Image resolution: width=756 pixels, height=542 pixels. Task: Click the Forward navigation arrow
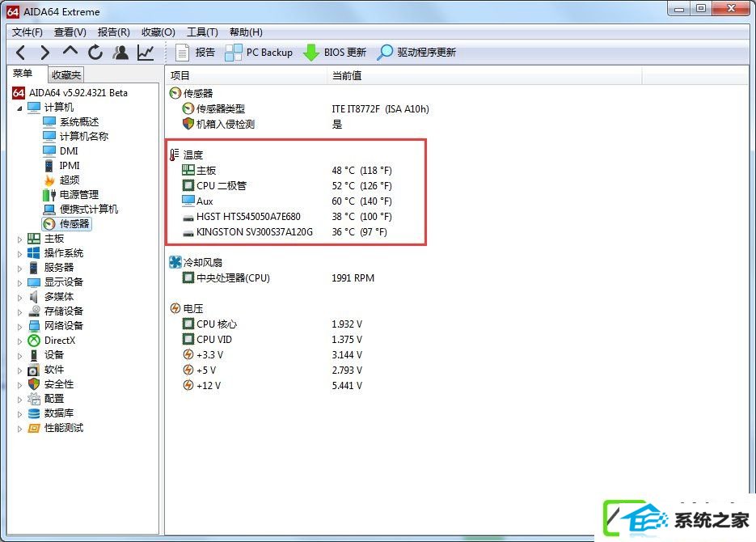tap(45, 52)
